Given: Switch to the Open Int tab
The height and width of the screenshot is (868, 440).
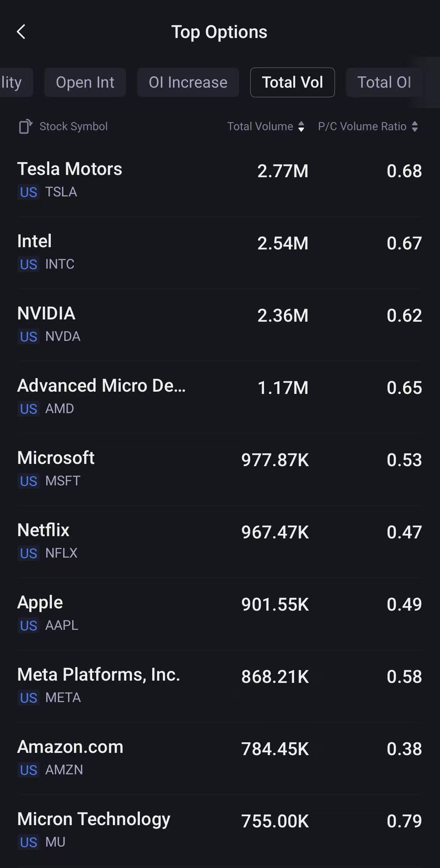Looking at the screenshot, I should tap(85, 82).
